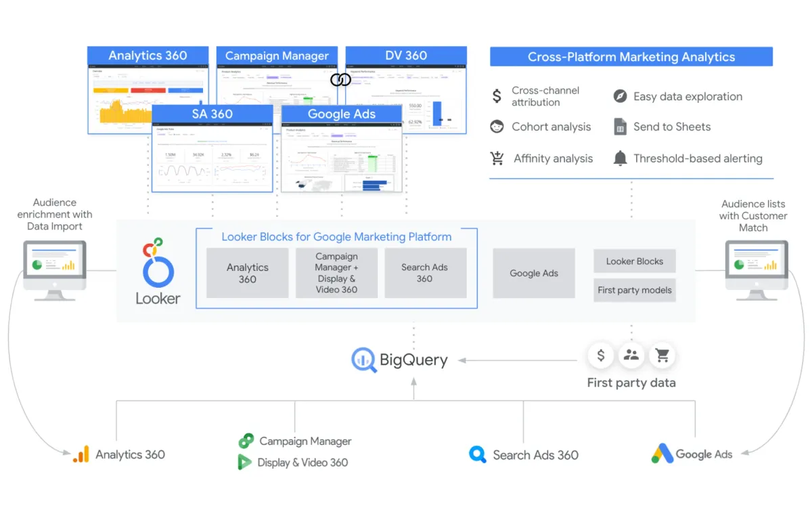Click the Display & Video 360 play icon
This screenshot has height=508, width=812.
[245, 463]
